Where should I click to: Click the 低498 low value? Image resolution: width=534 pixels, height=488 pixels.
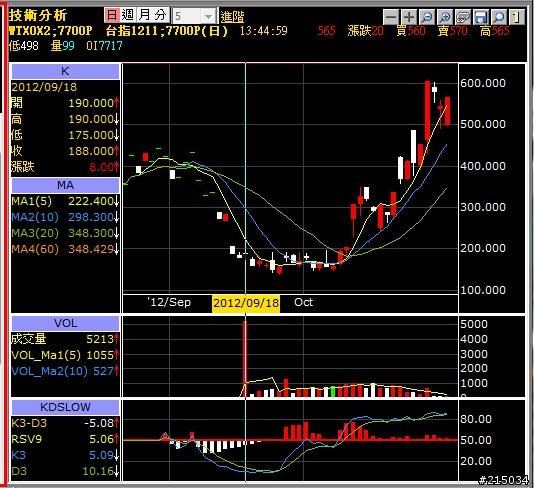[24, 46]
